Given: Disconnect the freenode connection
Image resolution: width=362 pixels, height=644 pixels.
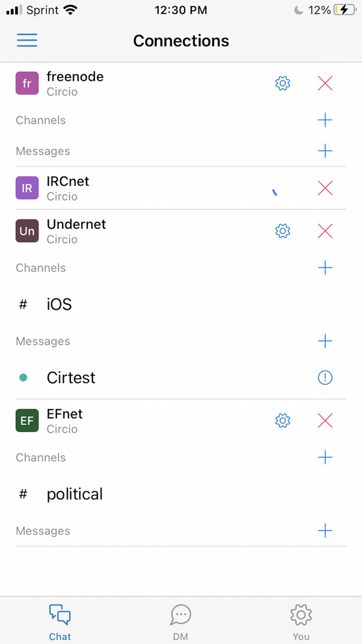Looking at the screenshot, I should point(325,83).
